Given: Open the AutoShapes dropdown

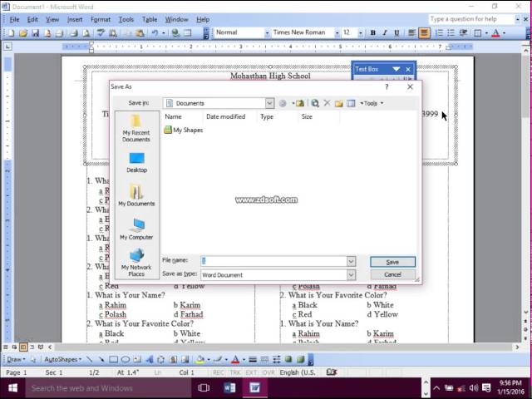Looking at the screenshot, I should pyautogui.click(x=63, y=359).
